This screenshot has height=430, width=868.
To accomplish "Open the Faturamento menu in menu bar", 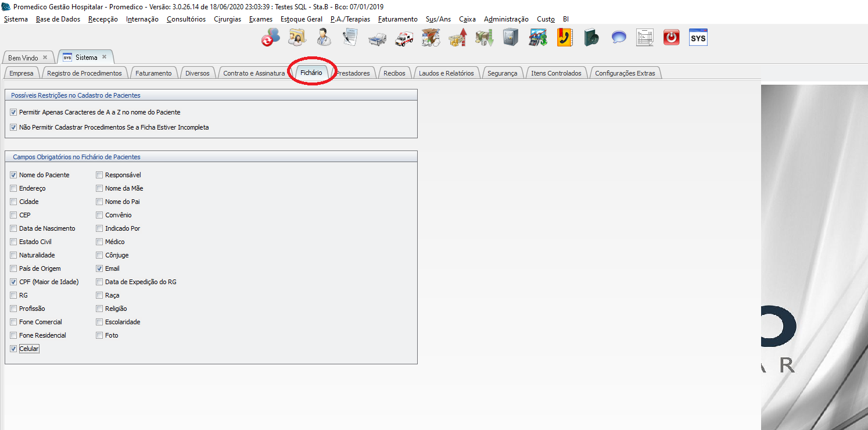I will tap(397, 19).
